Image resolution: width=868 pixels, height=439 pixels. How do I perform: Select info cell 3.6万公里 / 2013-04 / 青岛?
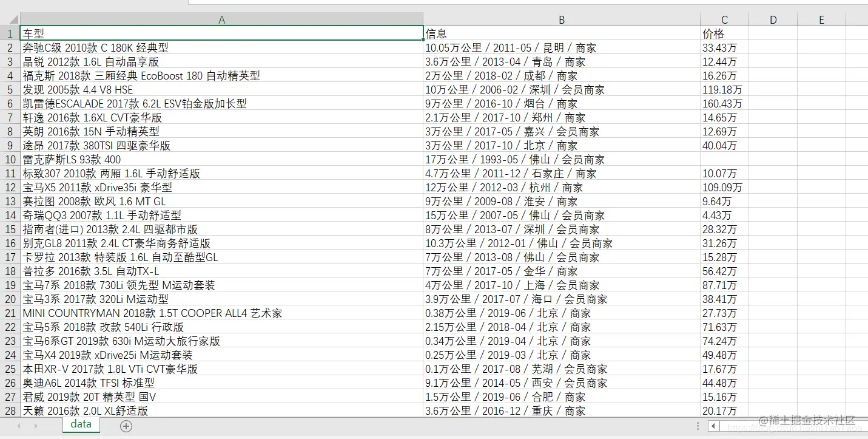point(562,61)
